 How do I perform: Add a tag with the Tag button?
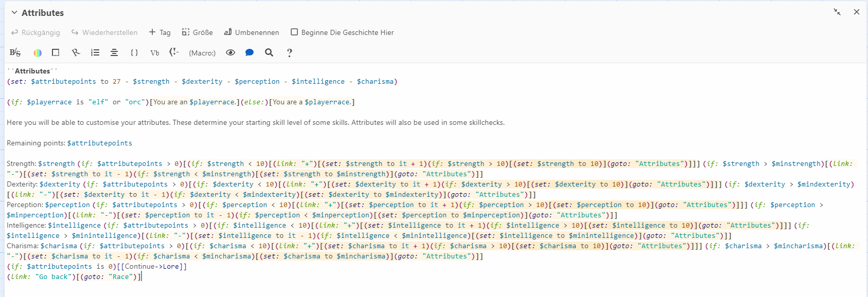point(160,32)
